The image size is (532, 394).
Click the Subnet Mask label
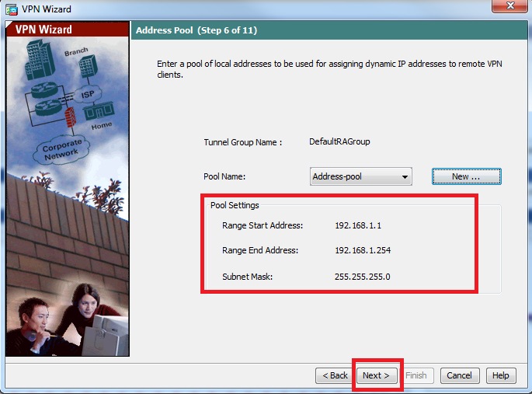coord(247,277)
